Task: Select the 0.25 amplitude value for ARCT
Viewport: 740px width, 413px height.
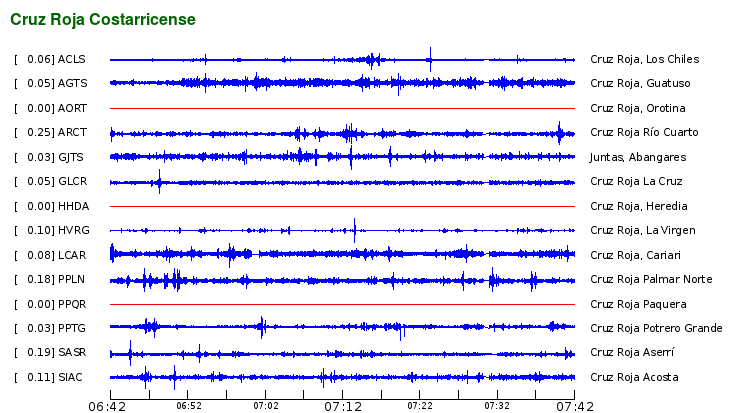Action: 39,132
